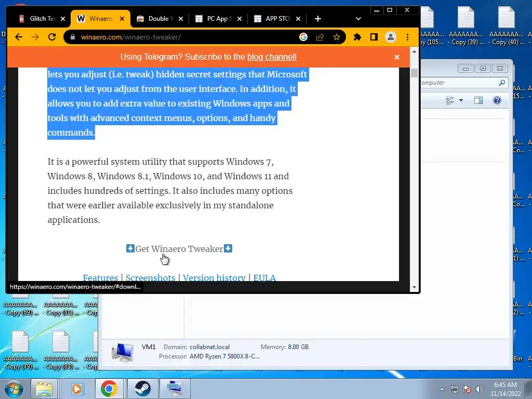View site info via the padlock icon
This screenshot has width=532, height=399.
click(73, 37)
